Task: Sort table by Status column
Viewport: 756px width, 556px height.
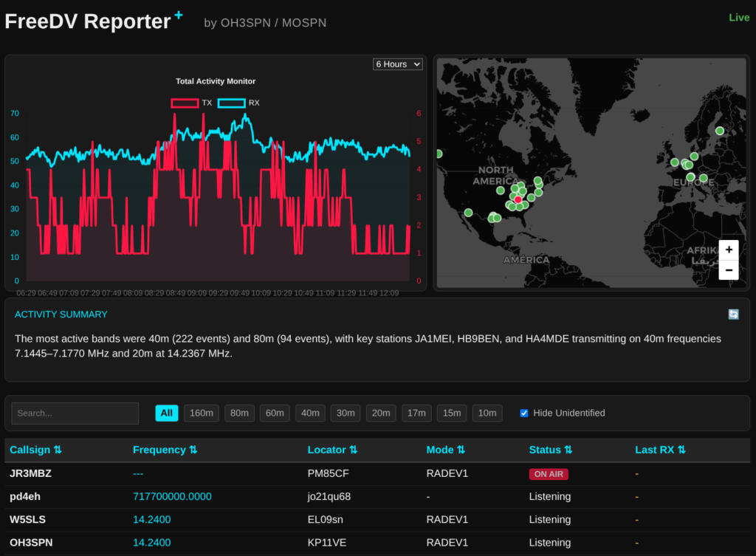Action: pyautogui.click(x=550, y=450)
